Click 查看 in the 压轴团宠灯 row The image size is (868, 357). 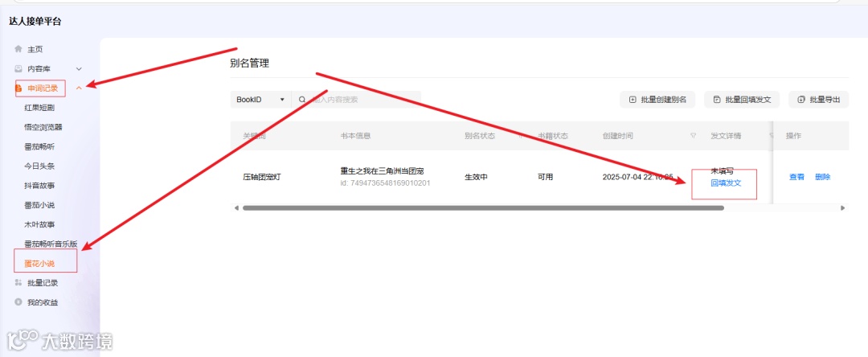(x=796, y=177)
